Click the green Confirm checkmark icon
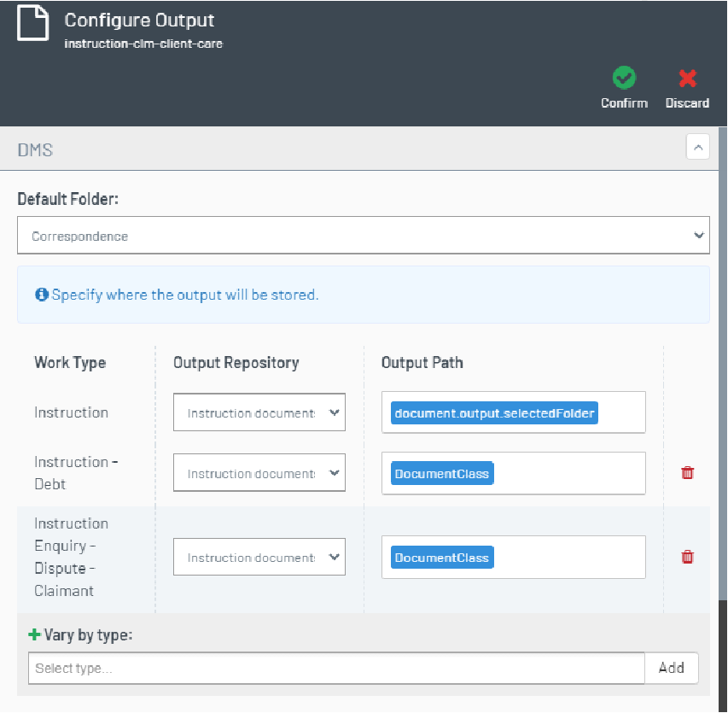Screen dimensions: 728x713 (624, 78)
